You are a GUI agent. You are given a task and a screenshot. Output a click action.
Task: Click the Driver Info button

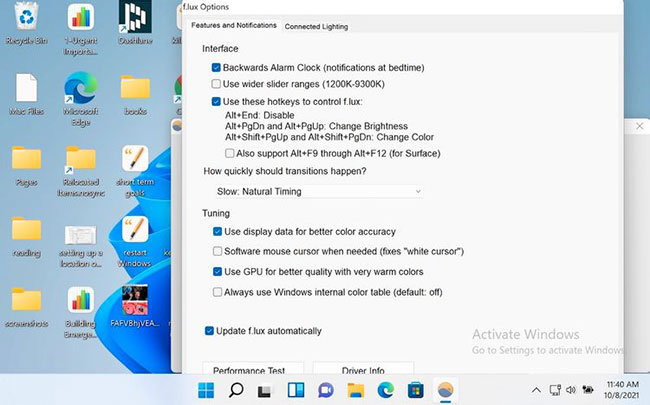coord(363,369)
